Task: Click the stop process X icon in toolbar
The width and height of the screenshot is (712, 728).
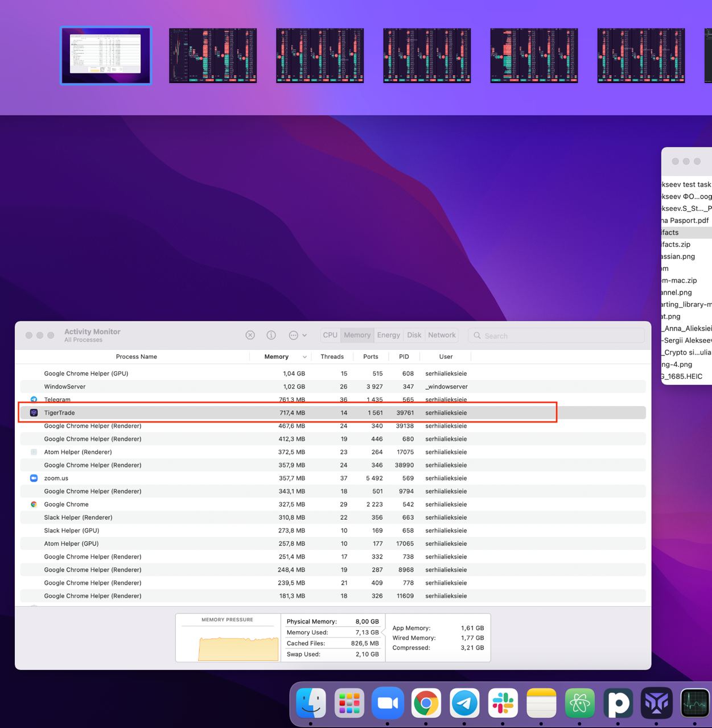Action: tap(250, 336)
